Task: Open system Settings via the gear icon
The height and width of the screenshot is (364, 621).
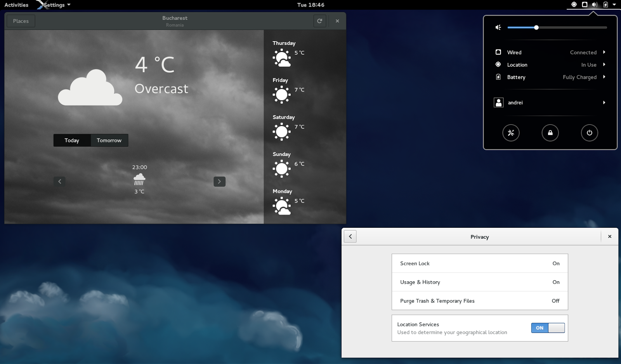Action: click(x=511, y=133)
